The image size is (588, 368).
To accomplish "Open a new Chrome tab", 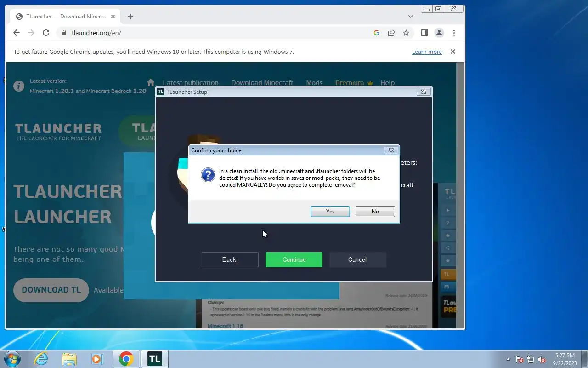I will click(130, 17).
